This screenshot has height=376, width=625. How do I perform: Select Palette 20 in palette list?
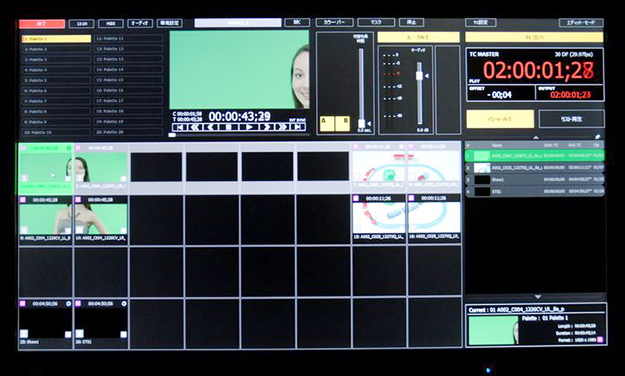128,132
